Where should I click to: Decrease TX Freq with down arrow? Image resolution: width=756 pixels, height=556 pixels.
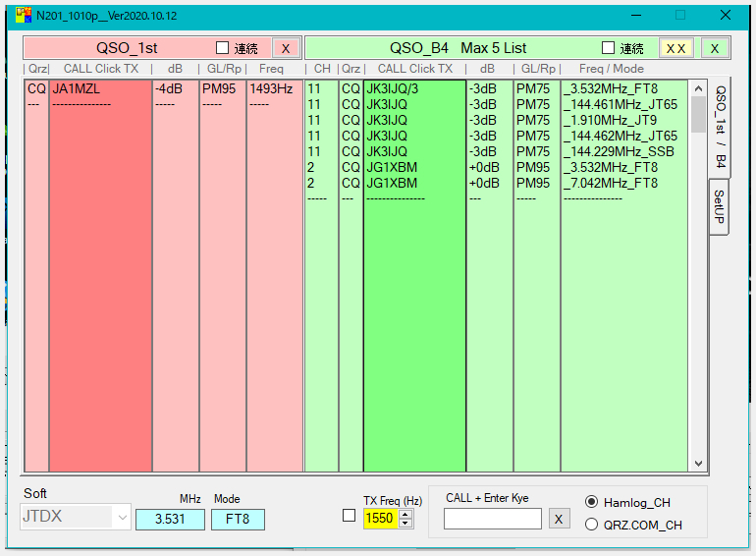(405, 523)
